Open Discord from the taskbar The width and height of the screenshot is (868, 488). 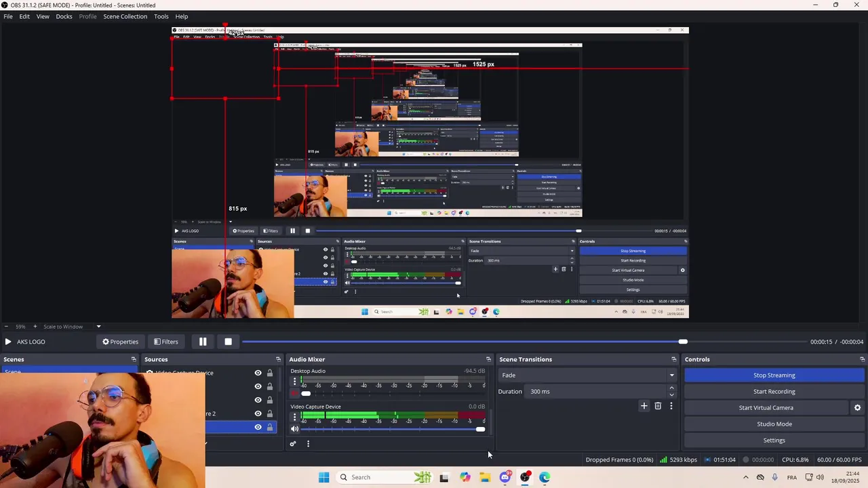point(505,477)
